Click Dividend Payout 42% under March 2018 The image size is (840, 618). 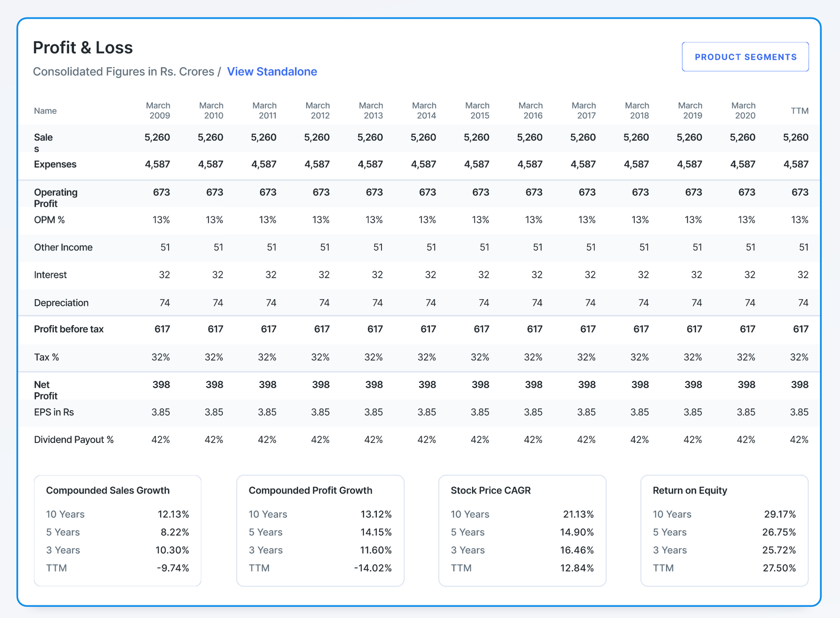pos(639,440)
